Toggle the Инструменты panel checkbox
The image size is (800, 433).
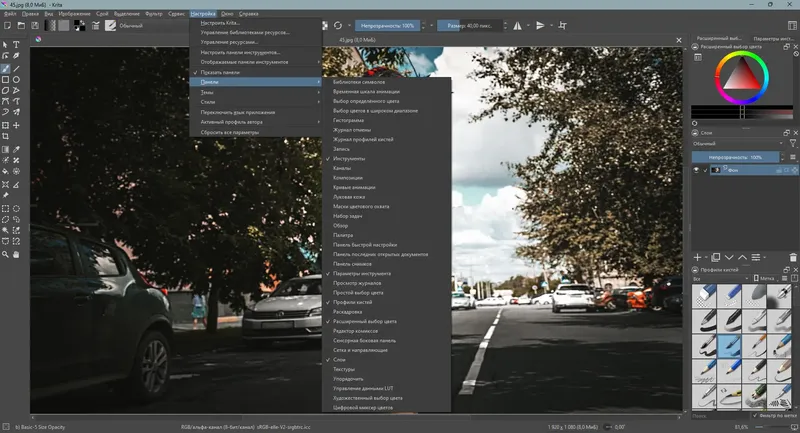349,158
